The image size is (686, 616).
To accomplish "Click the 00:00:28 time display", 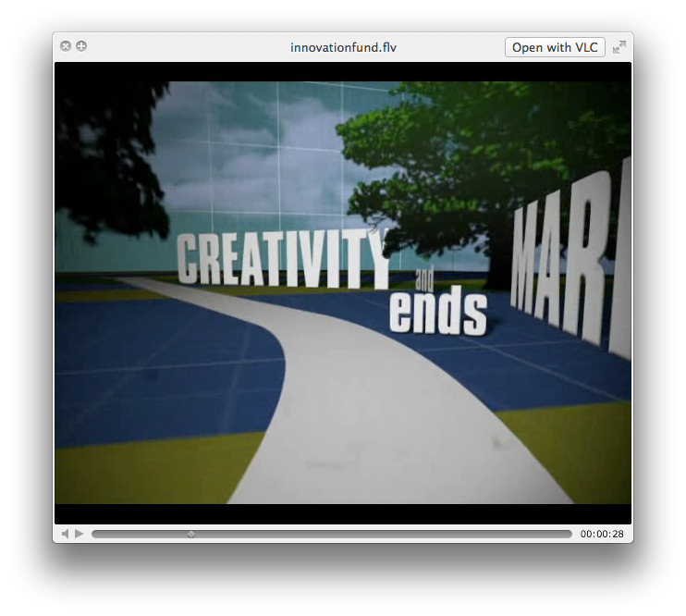I will click(x=602, y=534).
